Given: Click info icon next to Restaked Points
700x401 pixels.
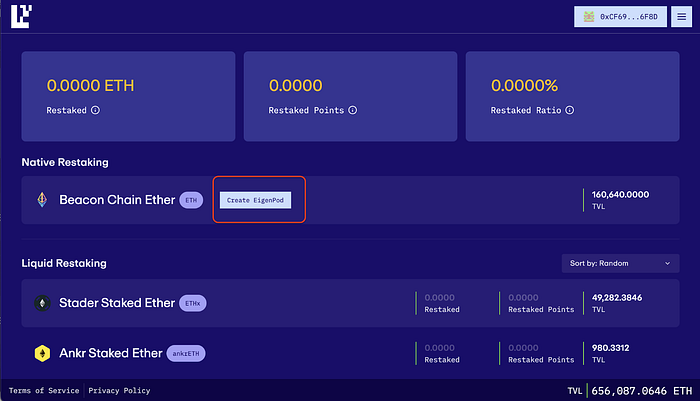Looking at the screenshot, I should 348,110.
